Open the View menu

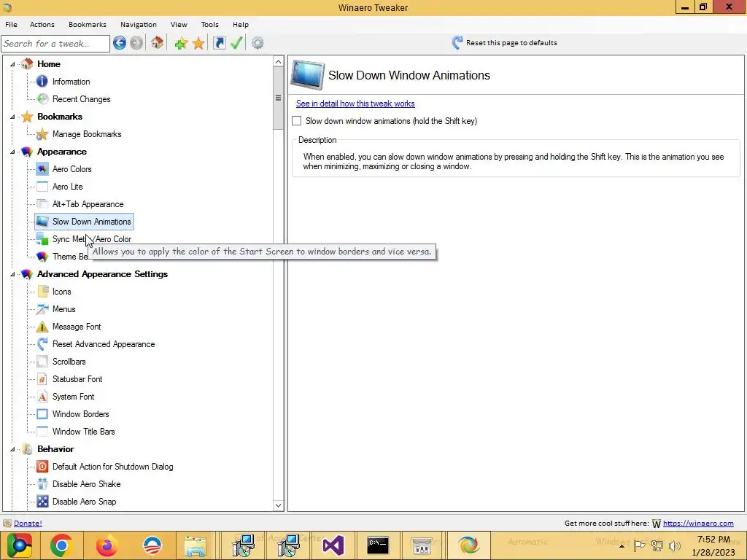(x=179, y=24)
